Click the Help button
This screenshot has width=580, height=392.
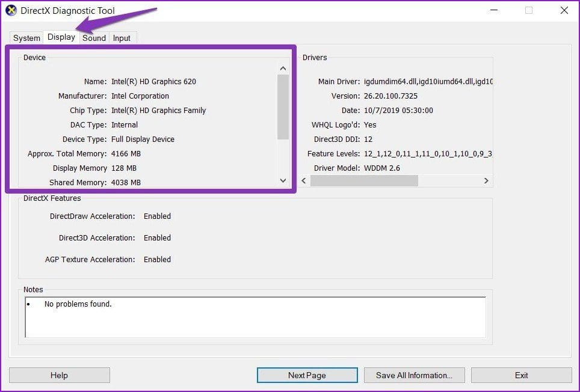pos(59,375)
